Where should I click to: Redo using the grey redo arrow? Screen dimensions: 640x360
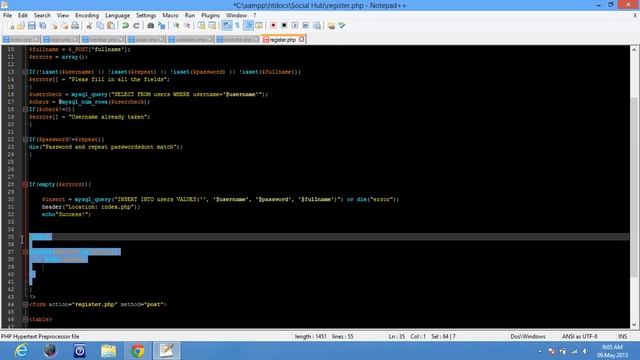point(136,26)
